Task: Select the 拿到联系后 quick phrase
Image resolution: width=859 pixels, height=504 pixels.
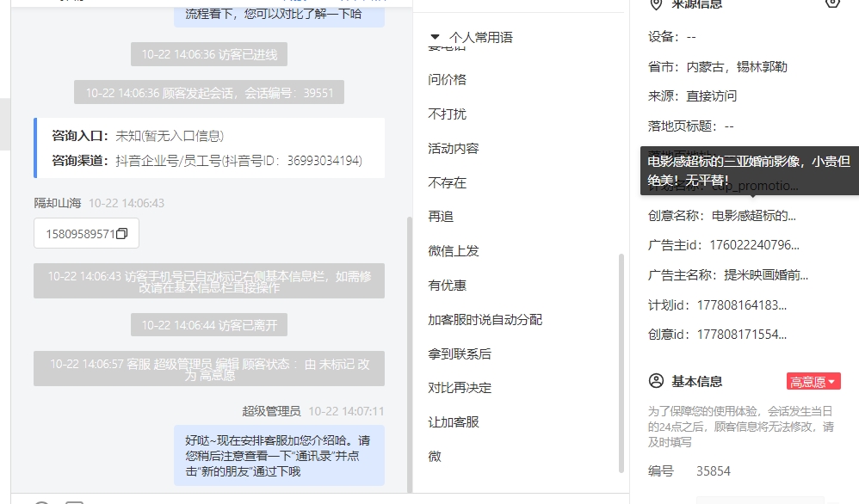Action: click(x=460, y=354)
